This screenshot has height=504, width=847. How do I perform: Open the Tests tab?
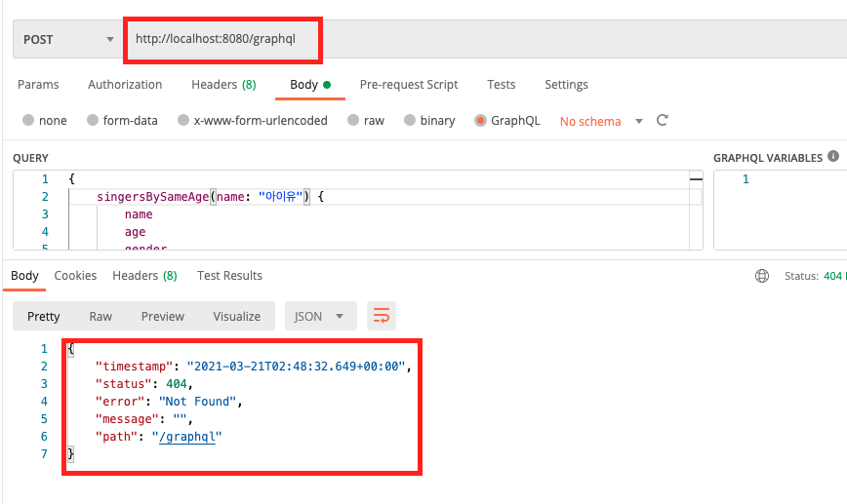click(x=502, y=85)
